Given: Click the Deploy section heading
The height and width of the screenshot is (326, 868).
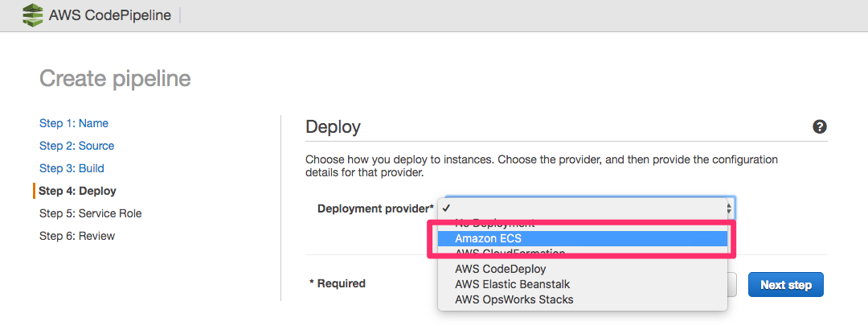Looking at the screenshot, I should [333, 127].
